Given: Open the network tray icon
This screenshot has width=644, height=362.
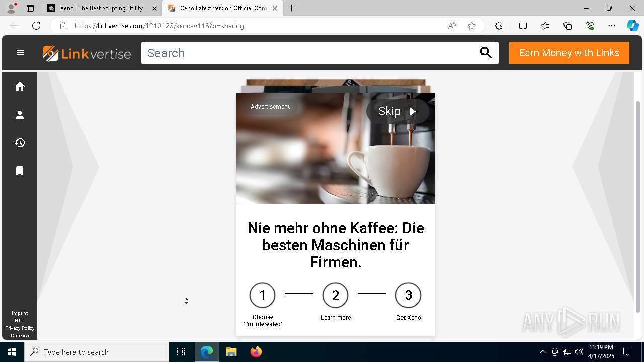Looking at the screenshot, I should tap(567, 352).
